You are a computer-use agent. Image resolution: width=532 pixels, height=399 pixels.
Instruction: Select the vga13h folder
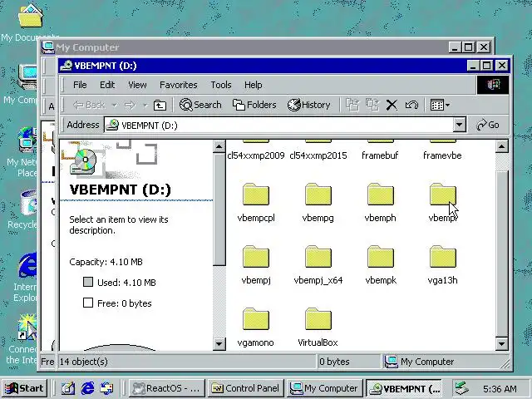point(442,265)
